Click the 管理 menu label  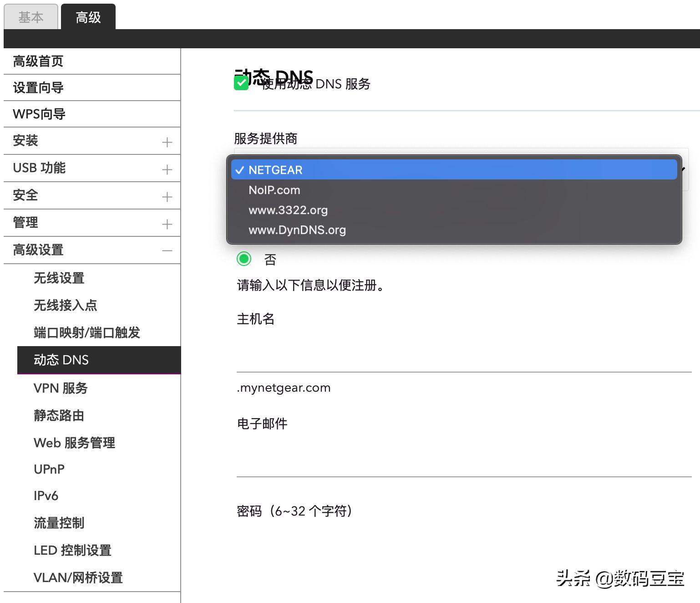25,223
